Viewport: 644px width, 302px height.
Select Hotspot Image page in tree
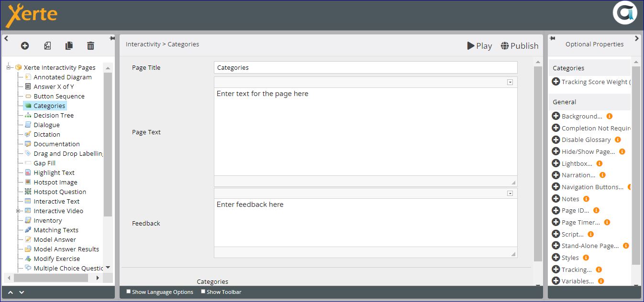(x=55, y=182)
